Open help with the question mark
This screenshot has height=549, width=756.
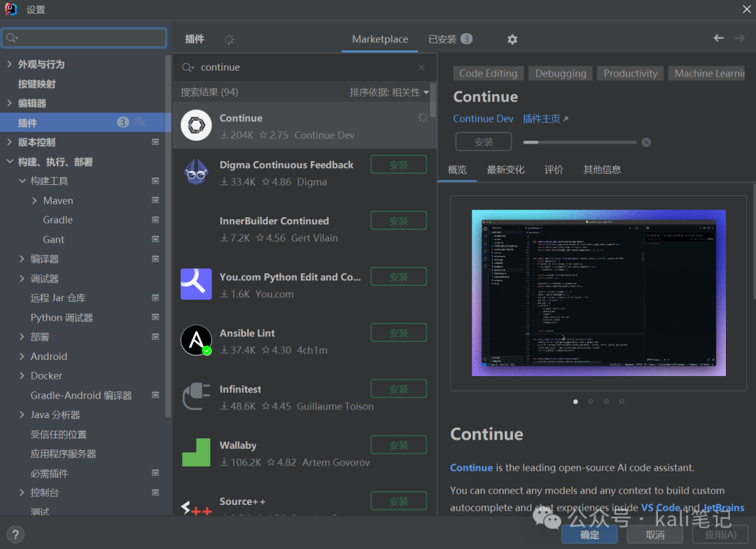15,534
